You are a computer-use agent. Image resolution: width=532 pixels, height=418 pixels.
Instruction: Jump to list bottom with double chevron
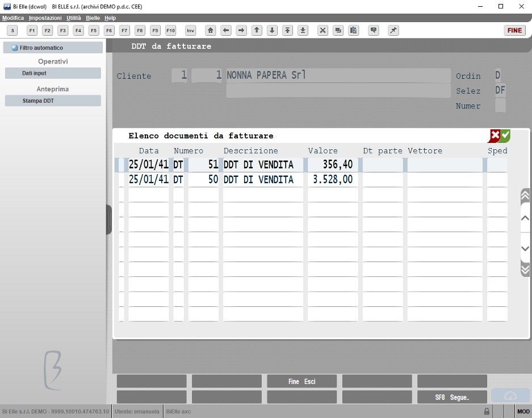[x=525, y=269]
